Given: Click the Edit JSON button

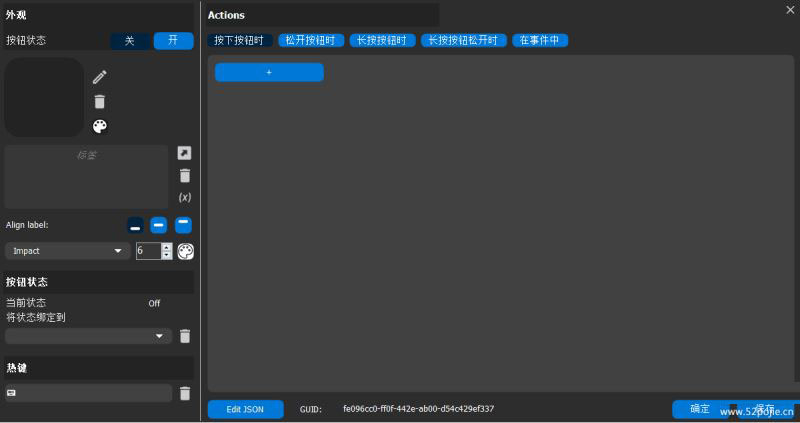Looking at the screenshot, I should click(x=245, y=409).
